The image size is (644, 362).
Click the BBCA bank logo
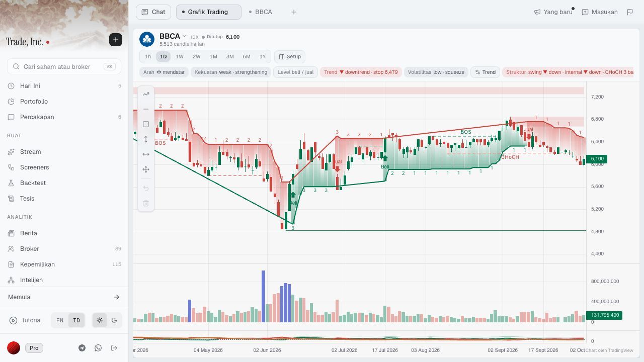(147, 39)
